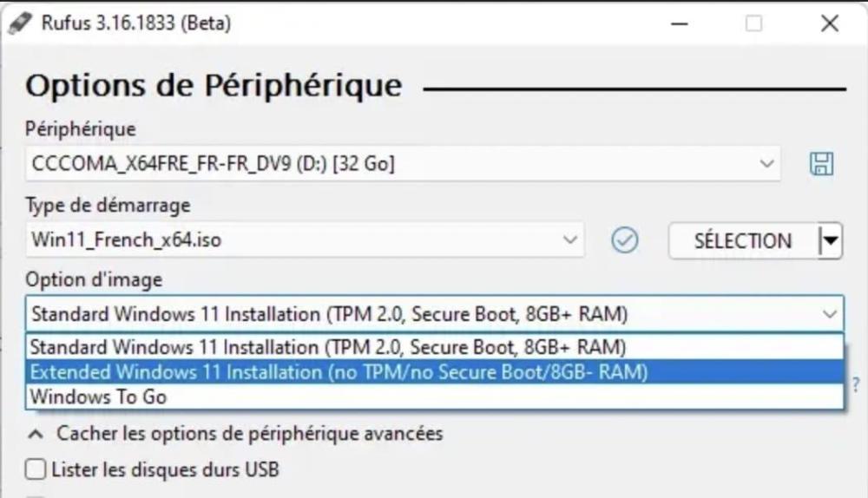Collapse the Option d'image dropdown
The width and height of the screenshot is (868, 498).
coord(829,312)
